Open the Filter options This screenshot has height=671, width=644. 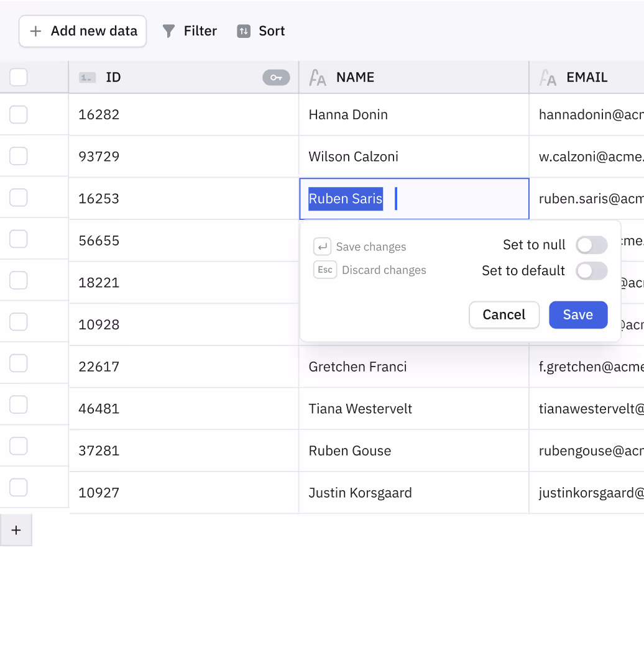click(190, 31)
